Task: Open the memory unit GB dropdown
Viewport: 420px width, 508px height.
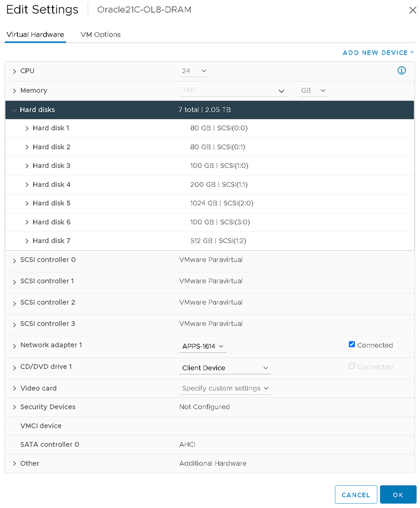Action: (313, 90)
